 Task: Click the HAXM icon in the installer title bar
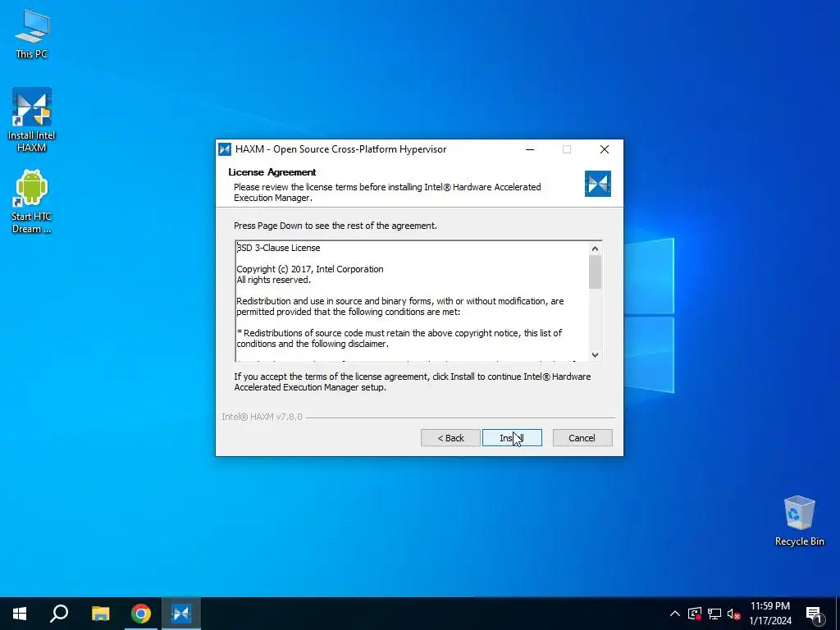[x=225, y=149]
